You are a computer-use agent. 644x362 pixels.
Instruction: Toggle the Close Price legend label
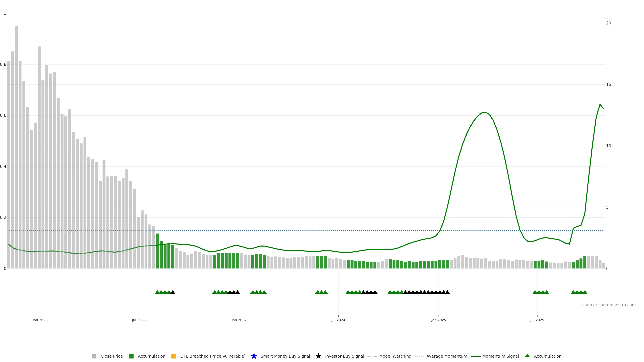point(112,356)
